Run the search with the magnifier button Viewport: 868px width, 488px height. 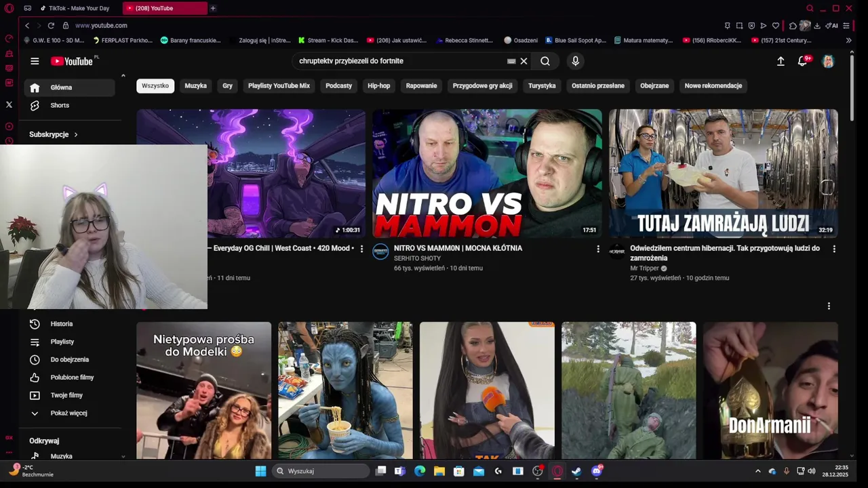tap(545, 61)
